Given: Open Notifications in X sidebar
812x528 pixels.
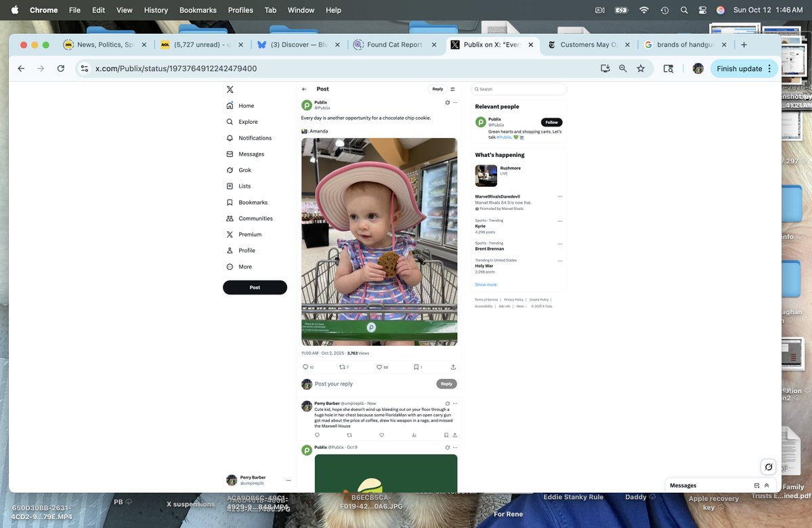Looking at the screenshot, I should (249, 138).
